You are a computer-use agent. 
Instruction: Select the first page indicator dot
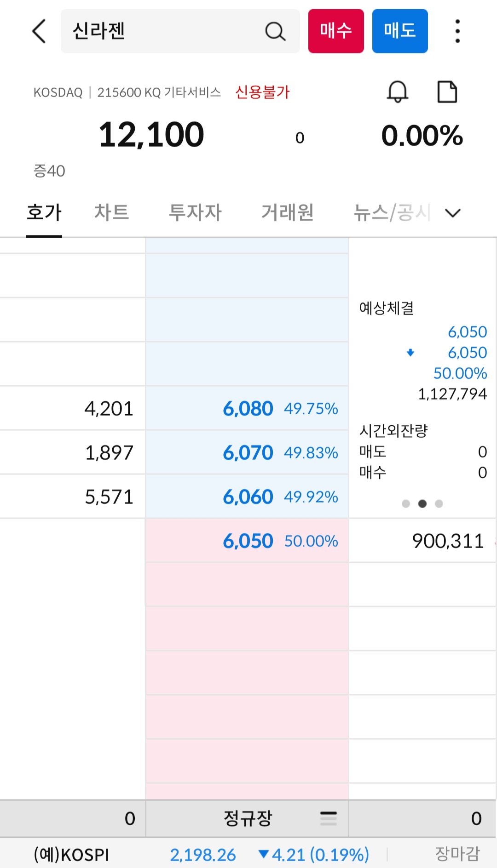coord(405,503)
